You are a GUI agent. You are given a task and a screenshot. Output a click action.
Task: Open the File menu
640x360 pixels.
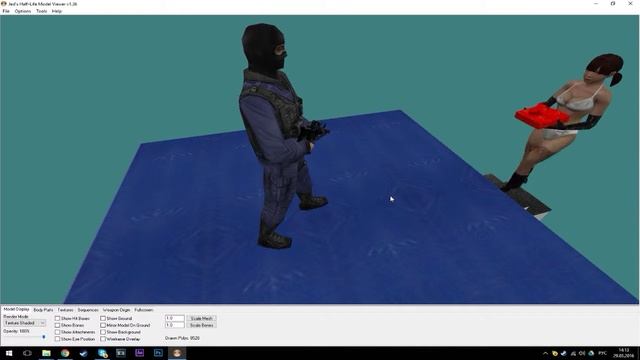(x=6, y=11)
